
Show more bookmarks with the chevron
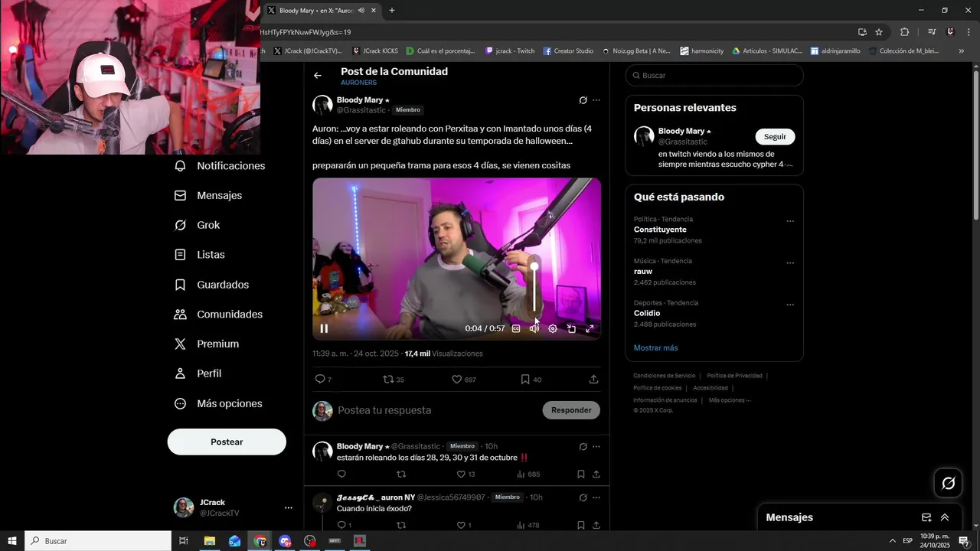tap(962, 51)
